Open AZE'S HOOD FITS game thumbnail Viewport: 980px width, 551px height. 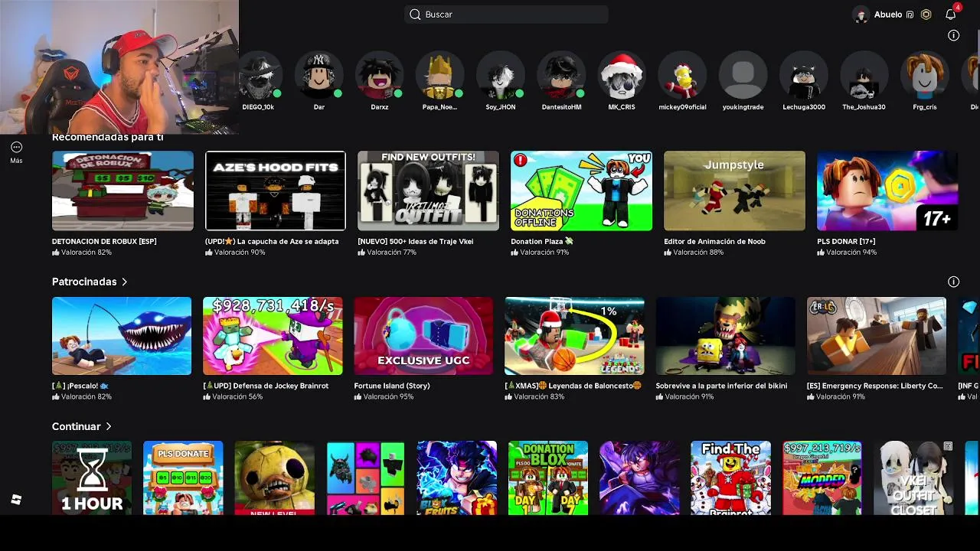click(x=276, y=191)
